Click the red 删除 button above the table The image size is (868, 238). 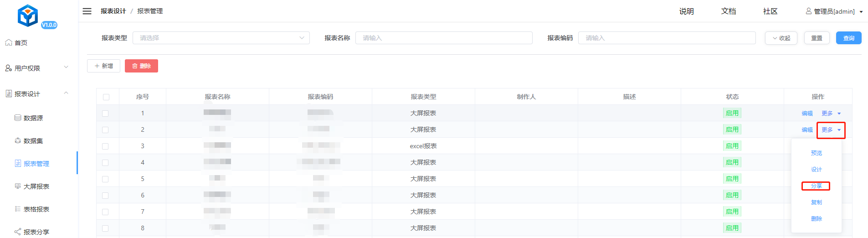coord(141,66)
